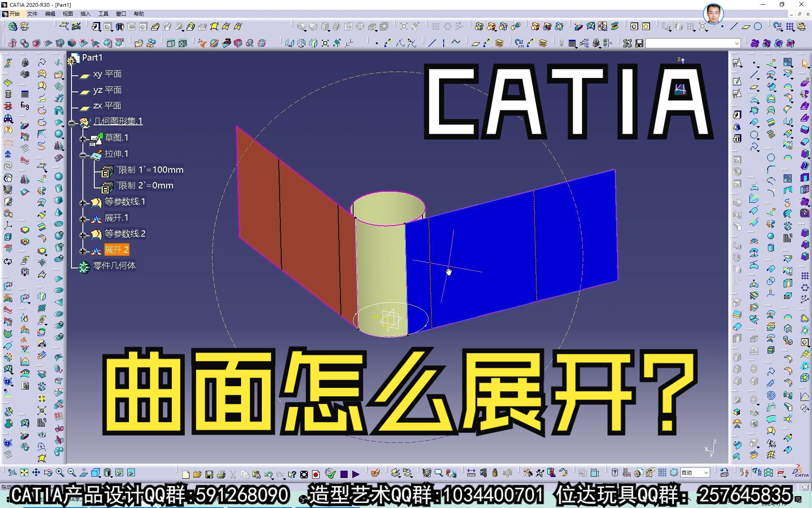812x508 pixels.
Task: Click the Circle tool icon near Line tool
Action: click(x=758, y=26)
